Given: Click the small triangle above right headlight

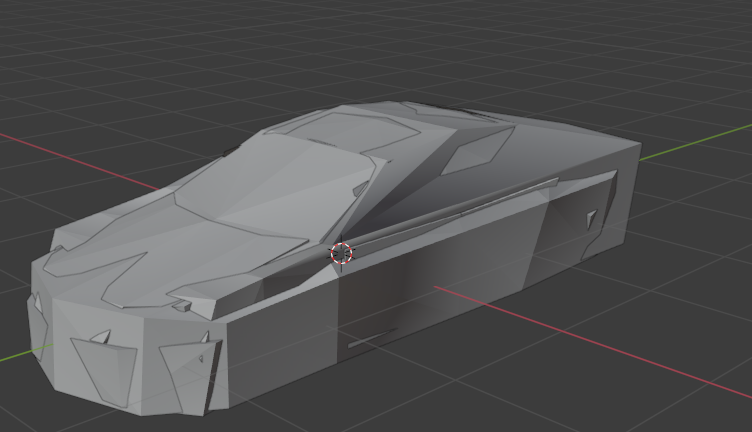Looking at the screenshot, I should [203, 338].
